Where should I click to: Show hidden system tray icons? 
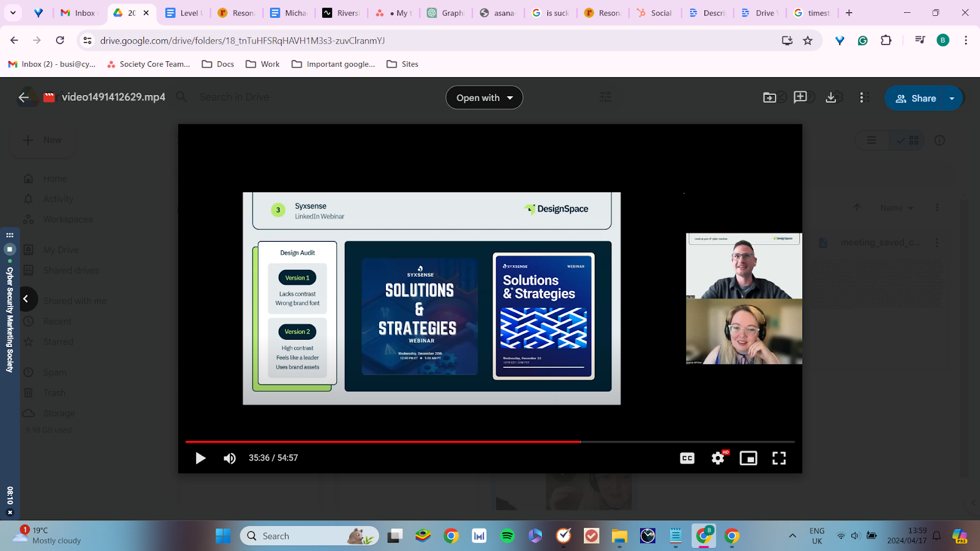[x=792, y=536]
